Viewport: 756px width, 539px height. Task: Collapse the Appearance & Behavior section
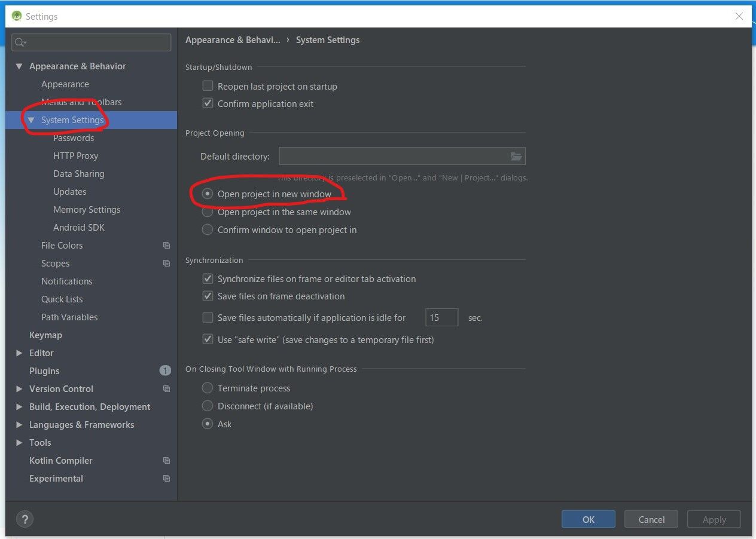[19, 66]
